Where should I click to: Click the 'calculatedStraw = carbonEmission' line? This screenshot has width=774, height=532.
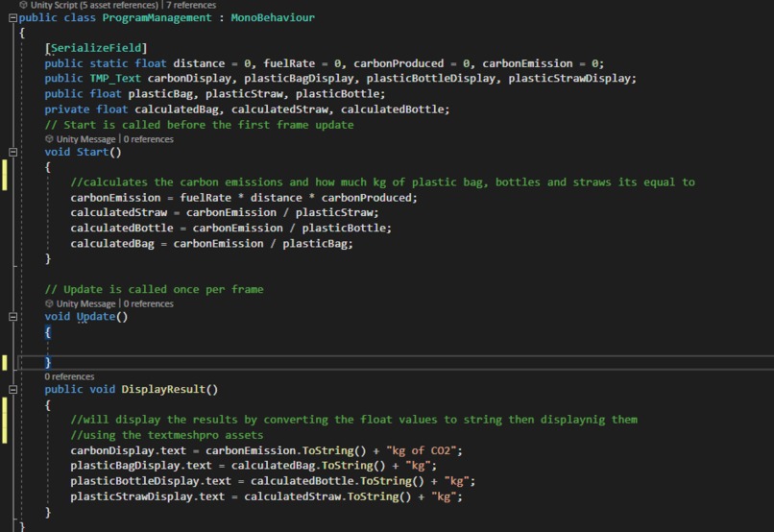pyautogui.click(x=225, y=212)
